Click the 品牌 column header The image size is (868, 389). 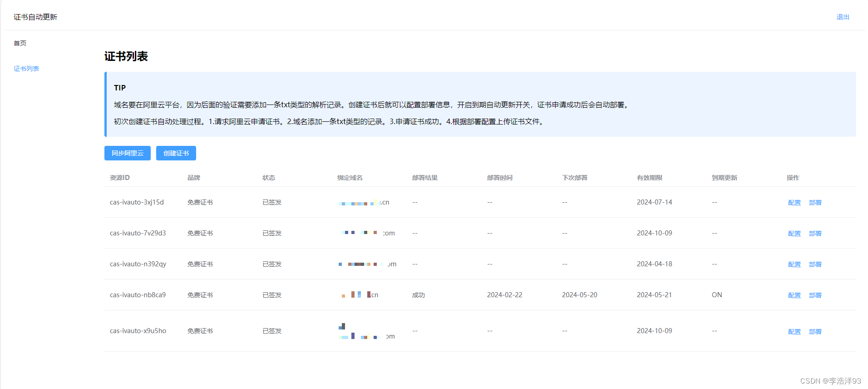tap(194, 178)
